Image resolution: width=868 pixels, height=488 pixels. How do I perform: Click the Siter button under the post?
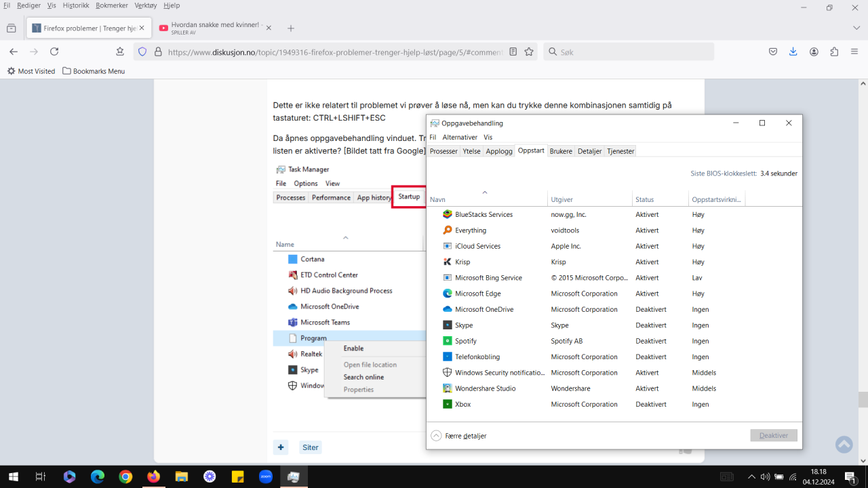311,447
